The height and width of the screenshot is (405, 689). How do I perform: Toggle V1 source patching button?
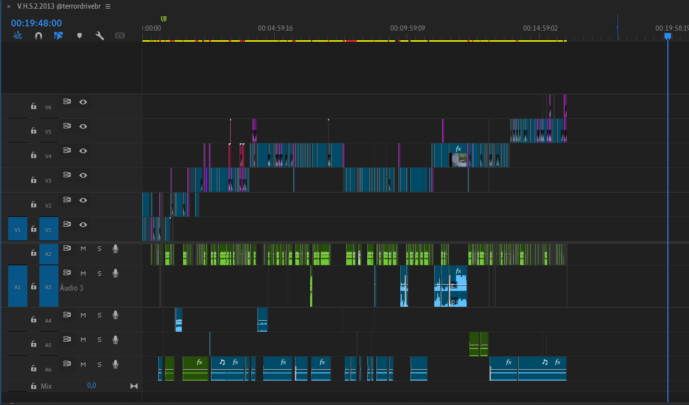tap(18, 229)
